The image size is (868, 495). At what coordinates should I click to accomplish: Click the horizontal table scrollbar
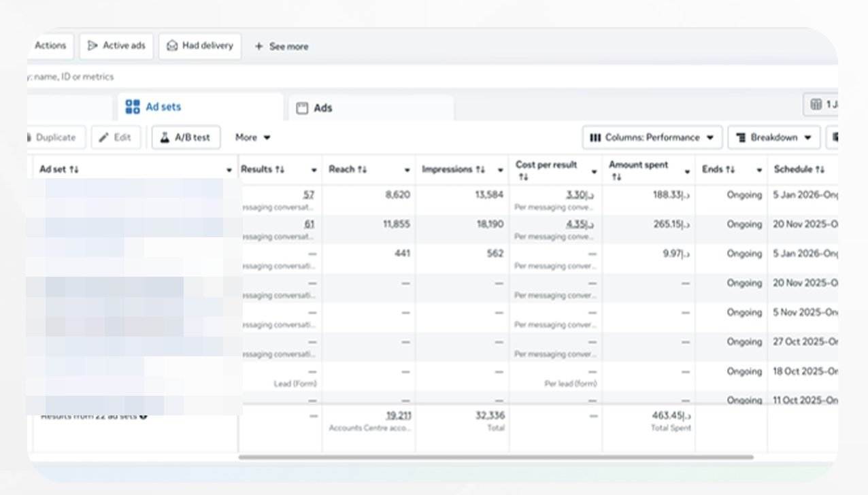pos(496,457)
